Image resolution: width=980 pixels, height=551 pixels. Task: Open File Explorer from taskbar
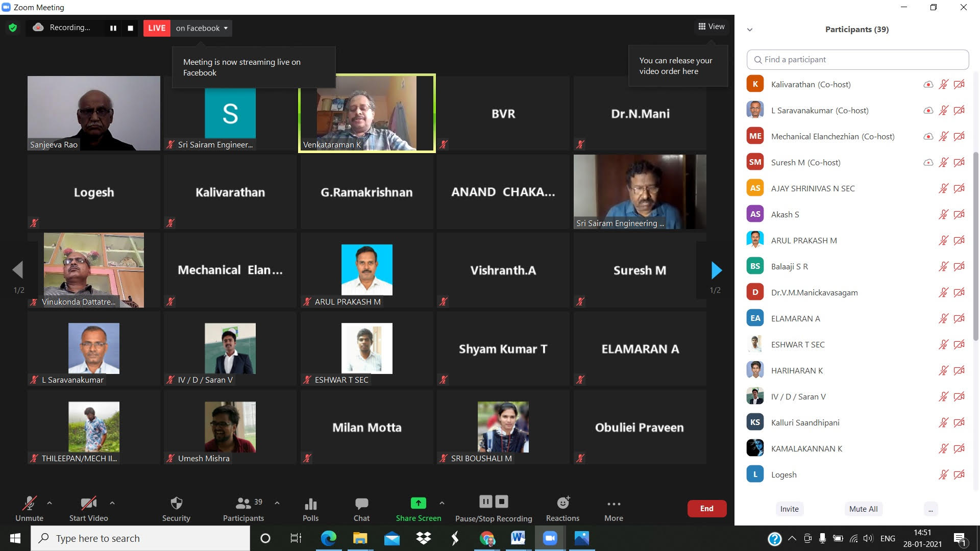pos(360,538)
